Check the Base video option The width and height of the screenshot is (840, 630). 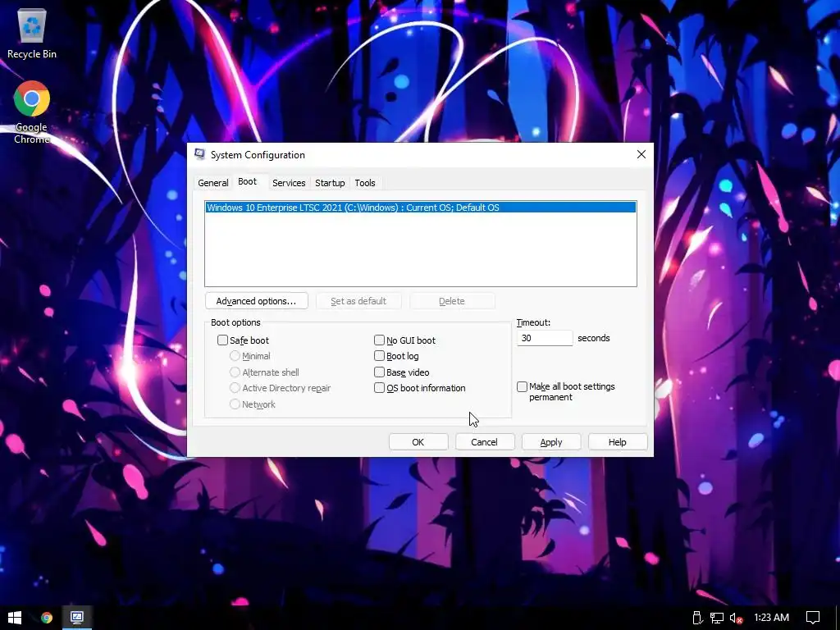pos(379,372)
